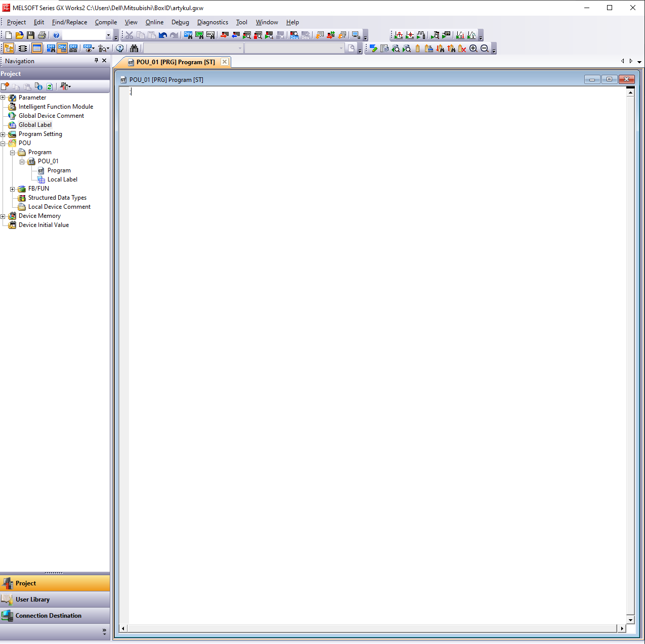Click Zoom In magnifier icon
This screenshot has width=645, height=644.
click(x=474, y=49)
